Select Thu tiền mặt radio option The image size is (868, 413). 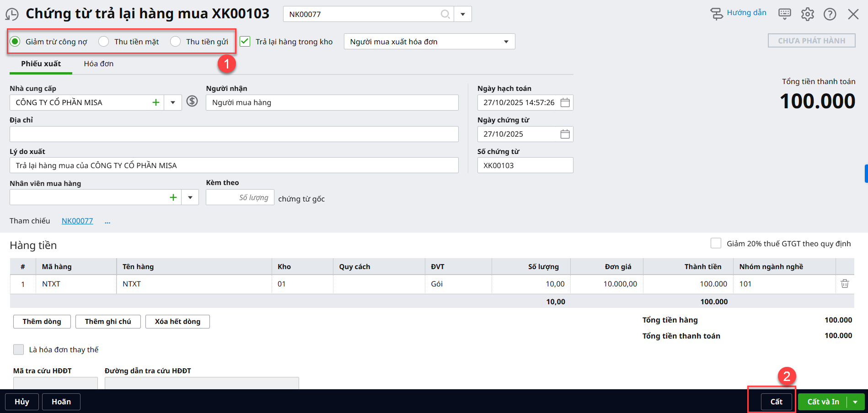pyautogui.click(x=104, y=42)
